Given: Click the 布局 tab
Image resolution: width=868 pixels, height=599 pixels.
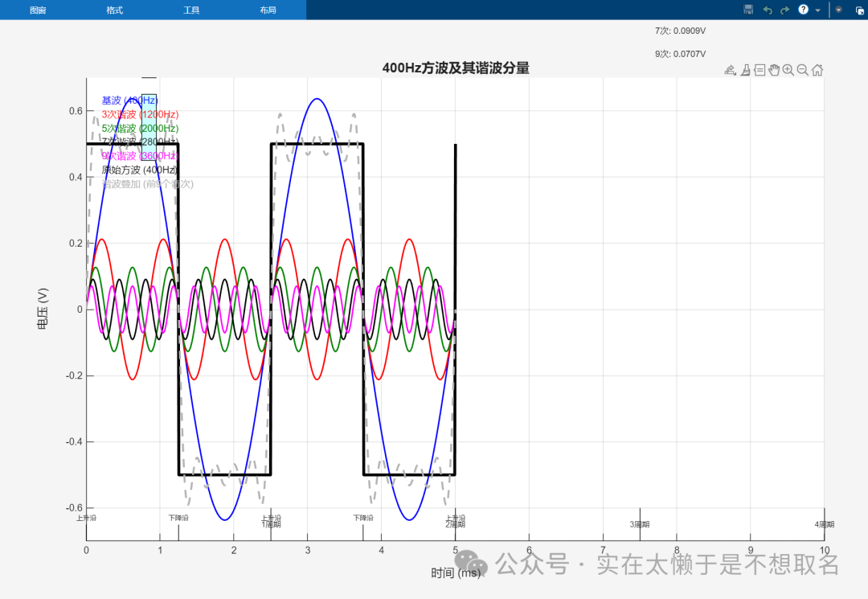Looking at the screenshot, I should click(268, 10).
